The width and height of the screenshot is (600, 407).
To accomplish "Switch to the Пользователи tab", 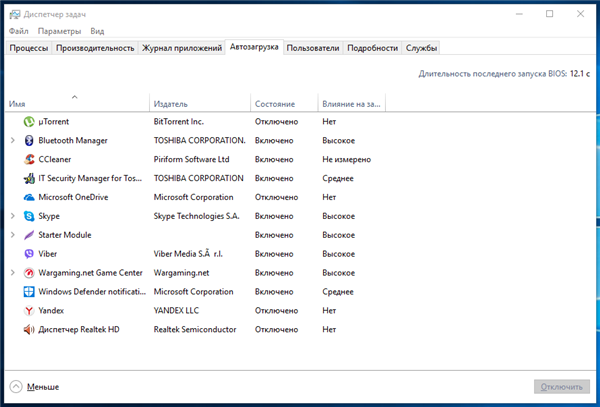I will (x=313, y=48).
